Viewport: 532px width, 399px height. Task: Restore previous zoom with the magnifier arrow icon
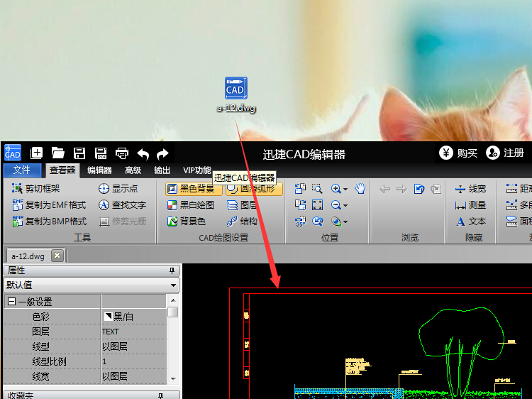317,222
